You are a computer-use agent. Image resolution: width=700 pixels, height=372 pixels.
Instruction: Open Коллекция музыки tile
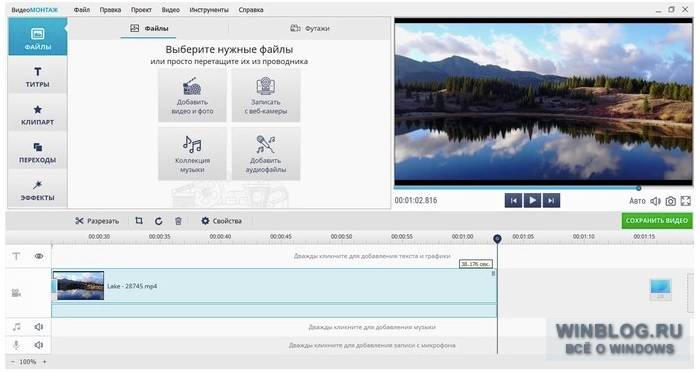[x=192, y=154]
